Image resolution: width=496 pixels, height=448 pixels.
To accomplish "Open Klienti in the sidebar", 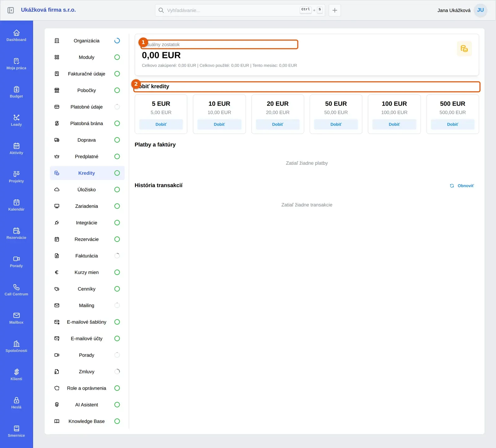I will point(16,374).
